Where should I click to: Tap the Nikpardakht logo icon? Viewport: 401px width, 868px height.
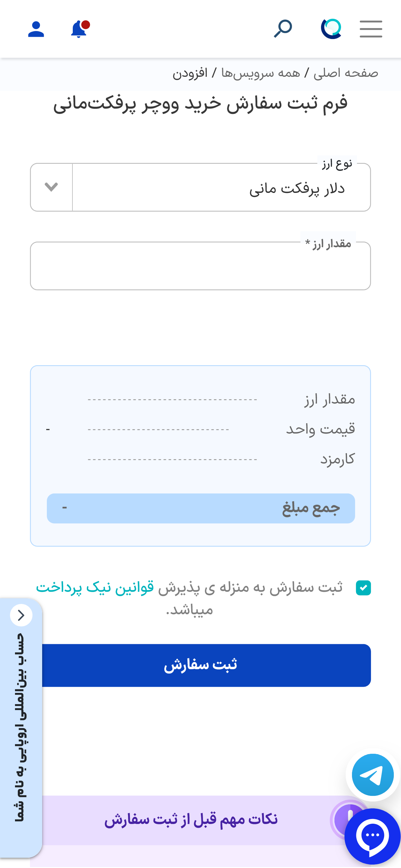[x=331, y=29]
